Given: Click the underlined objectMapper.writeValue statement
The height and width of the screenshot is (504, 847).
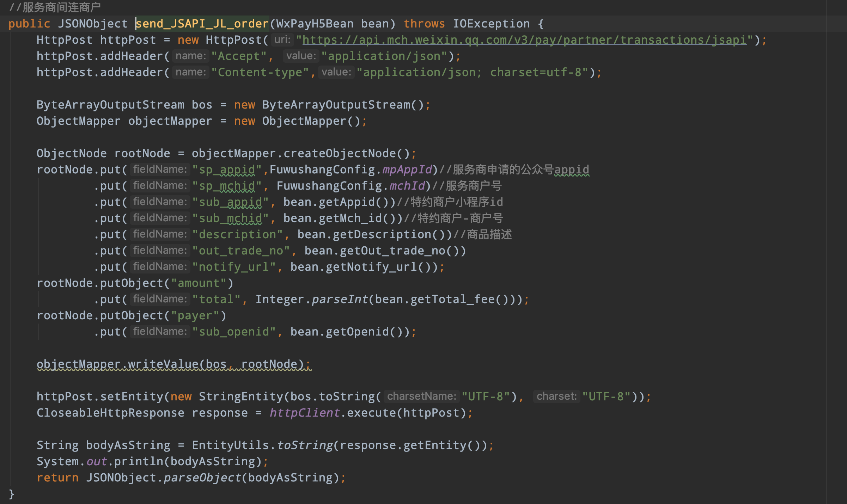Looking at the screenshot, I should point(173,364).
